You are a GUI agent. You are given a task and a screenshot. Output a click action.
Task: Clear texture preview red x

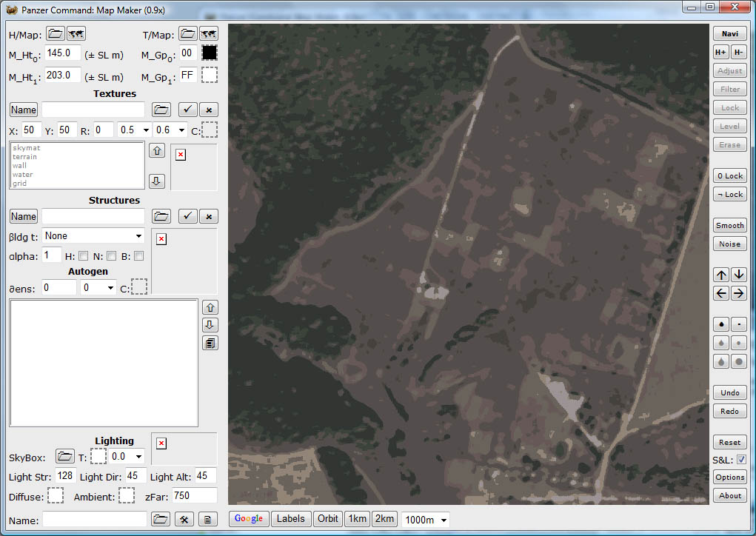pyautogui.click(x=181, y=155)
